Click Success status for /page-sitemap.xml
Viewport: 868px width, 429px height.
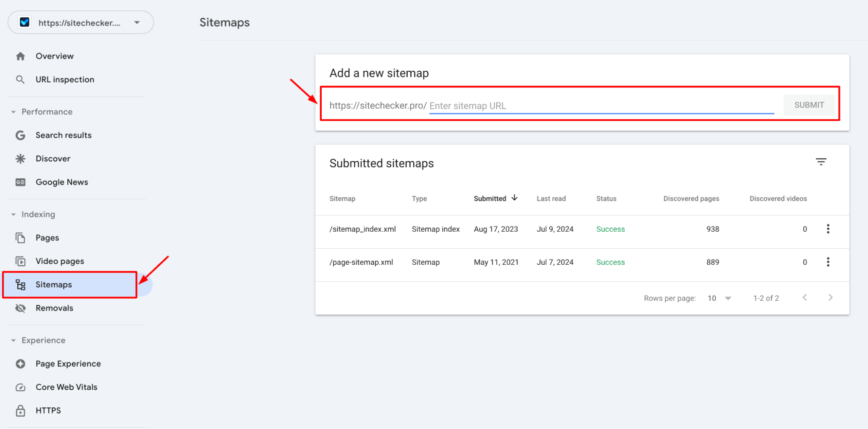coord(610,262)
